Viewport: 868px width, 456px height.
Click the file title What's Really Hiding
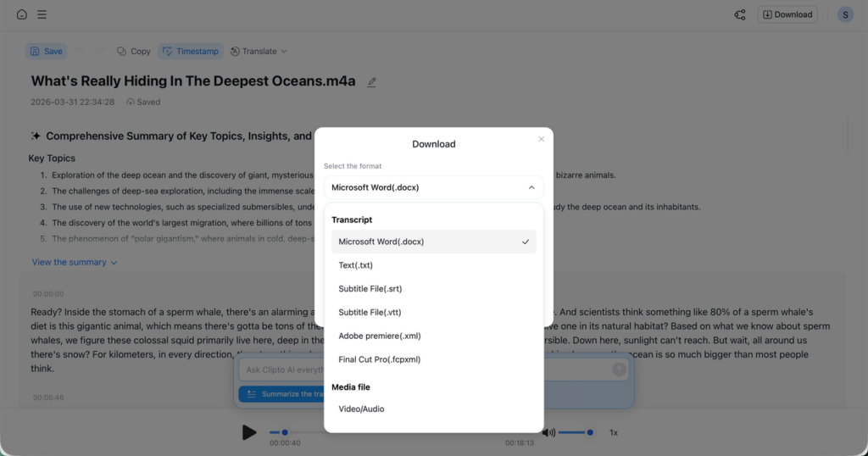click(x=193, y=81)
